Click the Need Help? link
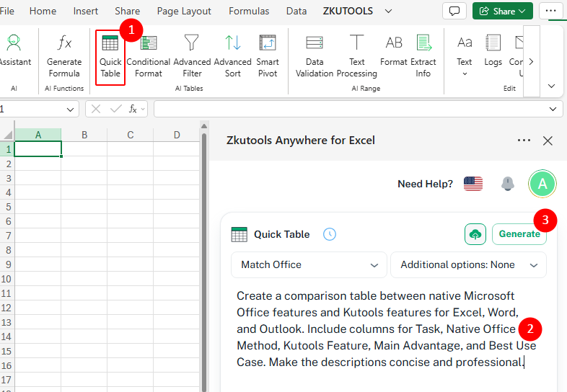567x392 pixels. tap(425, 184)
